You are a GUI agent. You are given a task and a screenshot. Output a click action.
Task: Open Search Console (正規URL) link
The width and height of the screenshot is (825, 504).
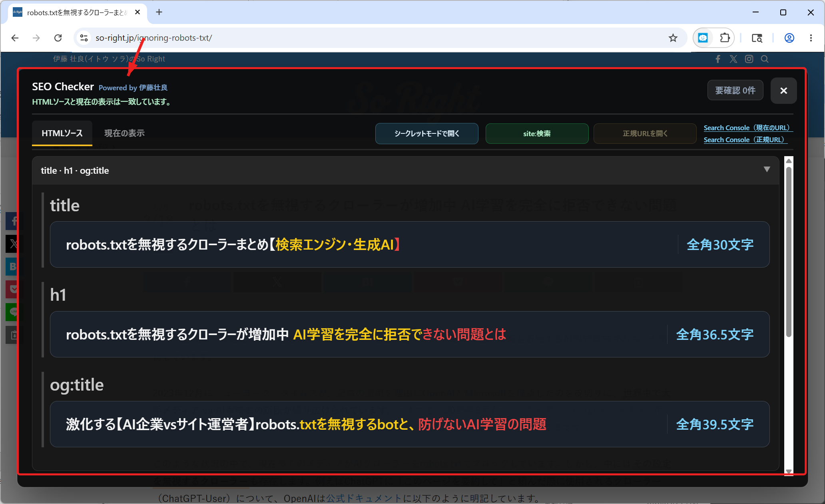745,140
